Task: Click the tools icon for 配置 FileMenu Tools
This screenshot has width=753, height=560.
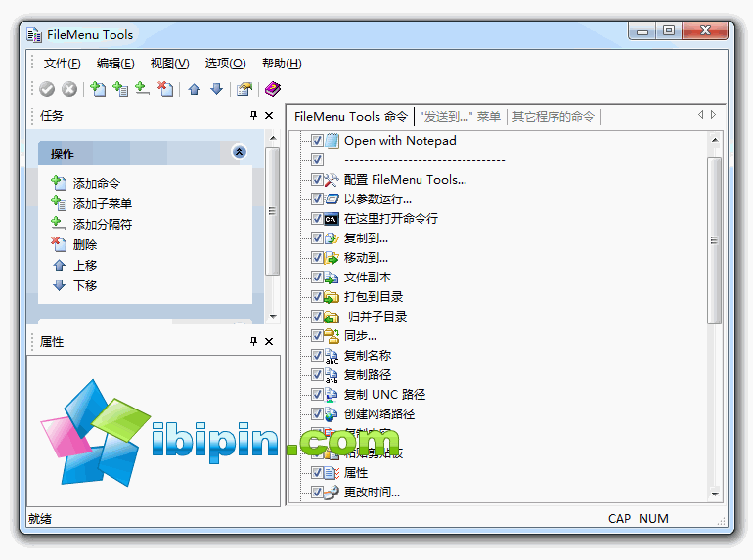Action: tap(332, 180)
